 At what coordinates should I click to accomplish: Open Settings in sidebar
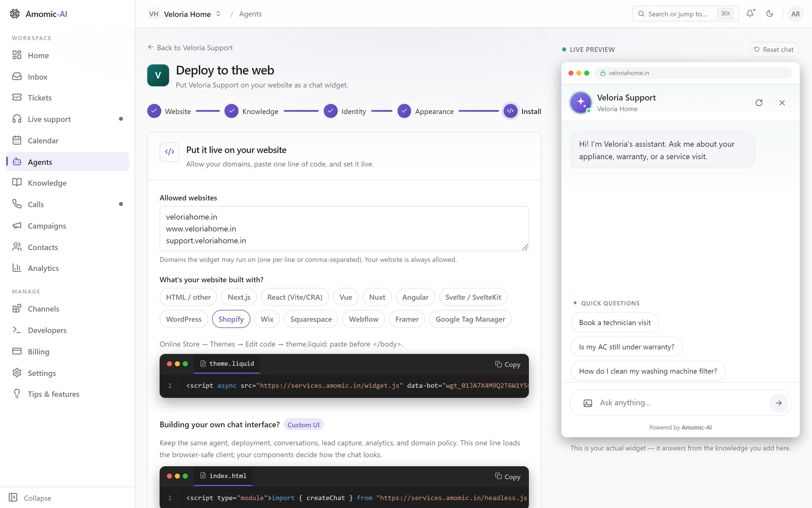[68, 373]
